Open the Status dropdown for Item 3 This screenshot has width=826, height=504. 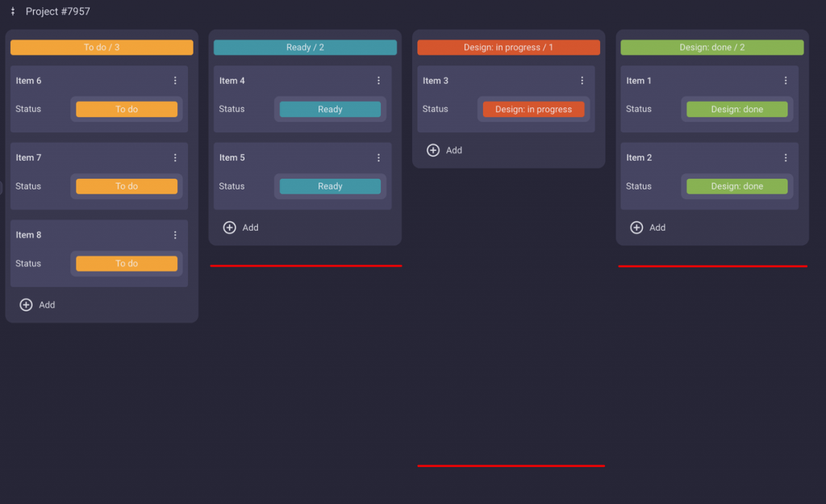[533, 109]
